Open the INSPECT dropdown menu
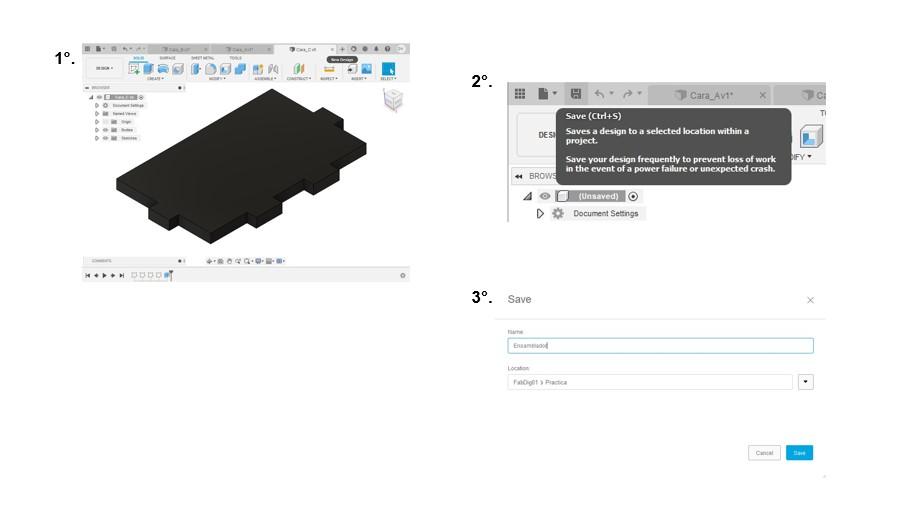The width and height of the screenshot is (909, 511). pos(328,78)
